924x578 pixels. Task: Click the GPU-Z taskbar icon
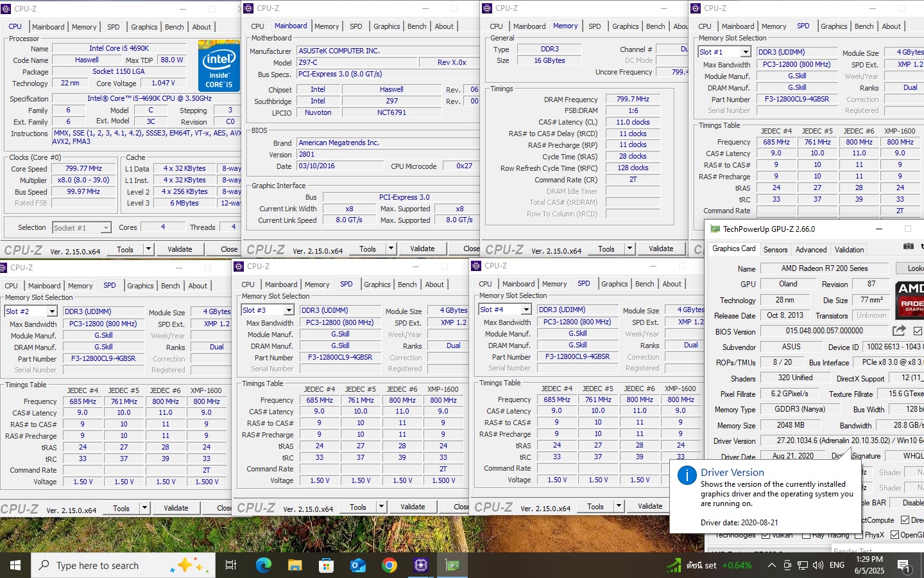pyautogui.click(x=452, y=565)
